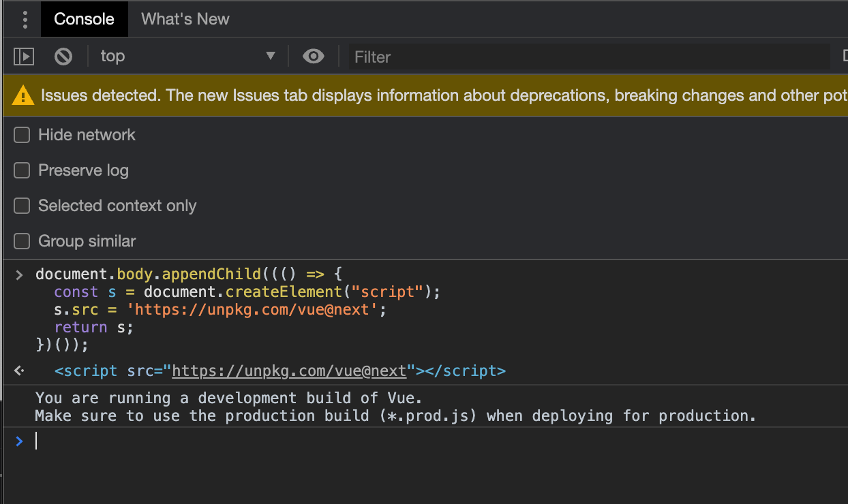848x504 pixels.
Task: Switch to the What's New tab
Action: coord(185,19)
